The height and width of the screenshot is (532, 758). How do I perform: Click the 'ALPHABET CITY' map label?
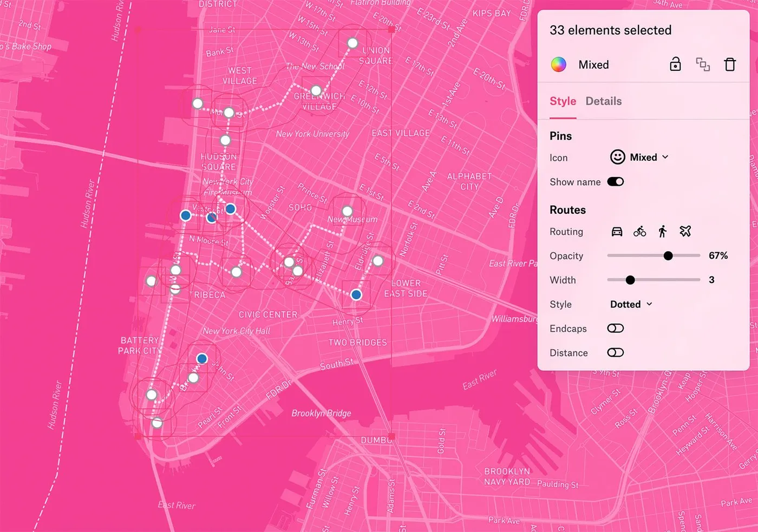click(x=469, y=181)
